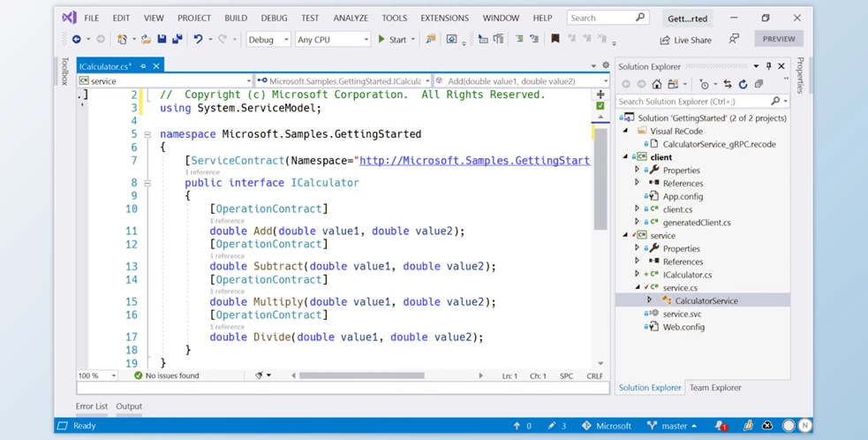The height and width of the screenshot is (440, 868).
Task: Click the Undo arrow icon
Action: [x=198, y=40]
